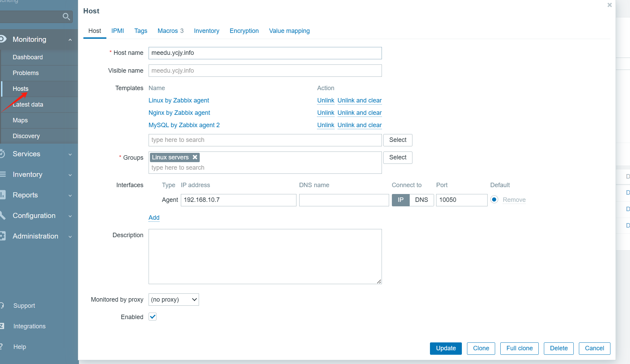Toggle the Enabled checkbox
Screen dimensions: 630x364
153,317
